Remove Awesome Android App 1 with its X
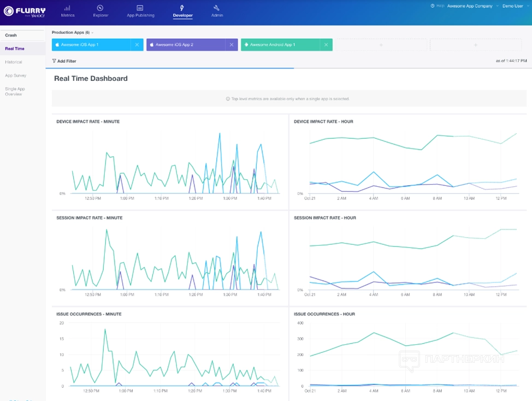 [x=326, y=45]
